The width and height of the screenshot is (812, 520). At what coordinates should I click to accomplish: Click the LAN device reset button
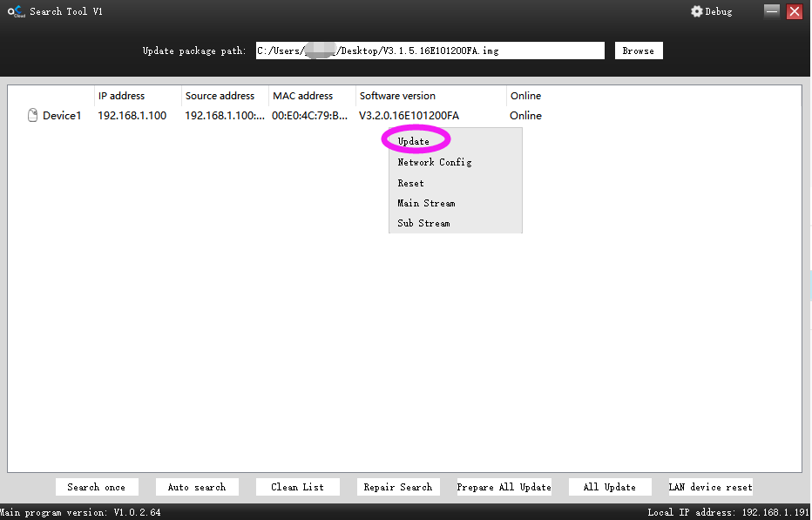(x=711, y=487)
